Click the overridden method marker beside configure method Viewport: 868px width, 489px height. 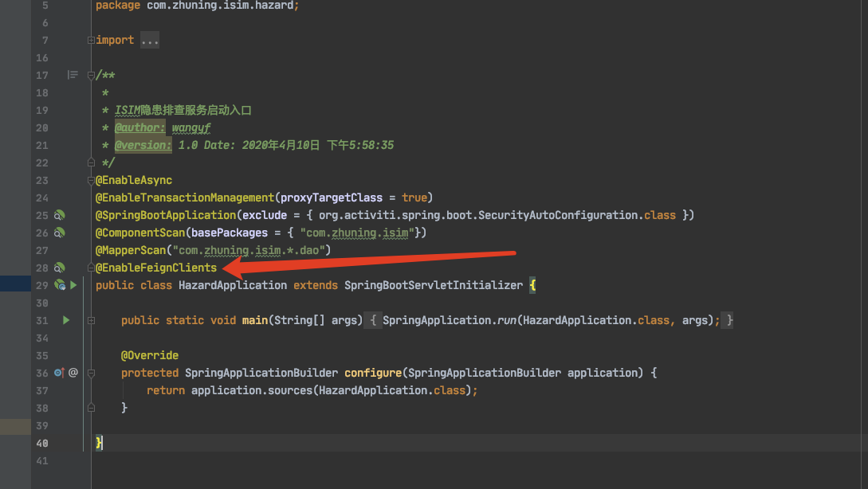click(x=60, y=372)
